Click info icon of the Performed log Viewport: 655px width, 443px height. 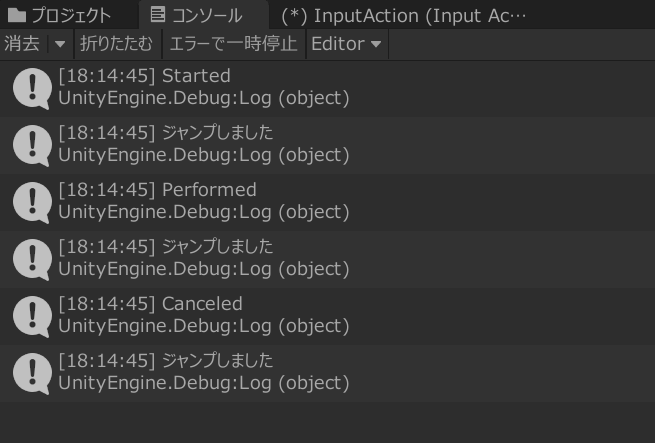coord(32,203)
